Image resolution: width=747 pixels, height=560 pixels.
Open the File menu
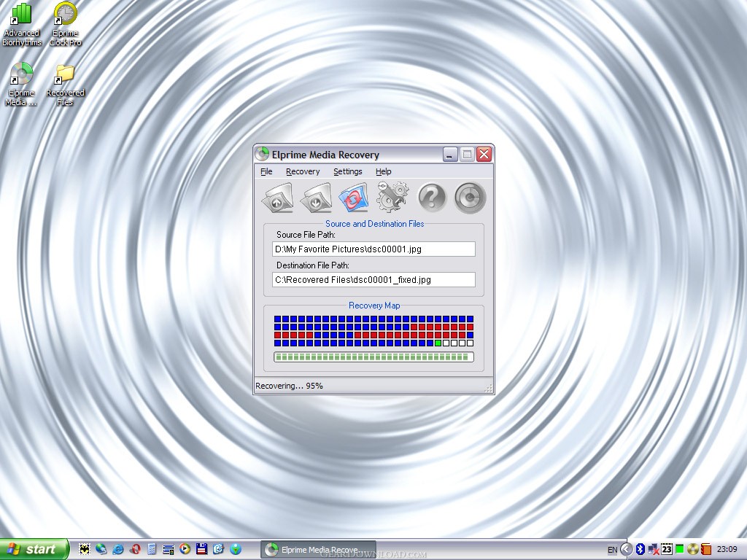[266, 171]
